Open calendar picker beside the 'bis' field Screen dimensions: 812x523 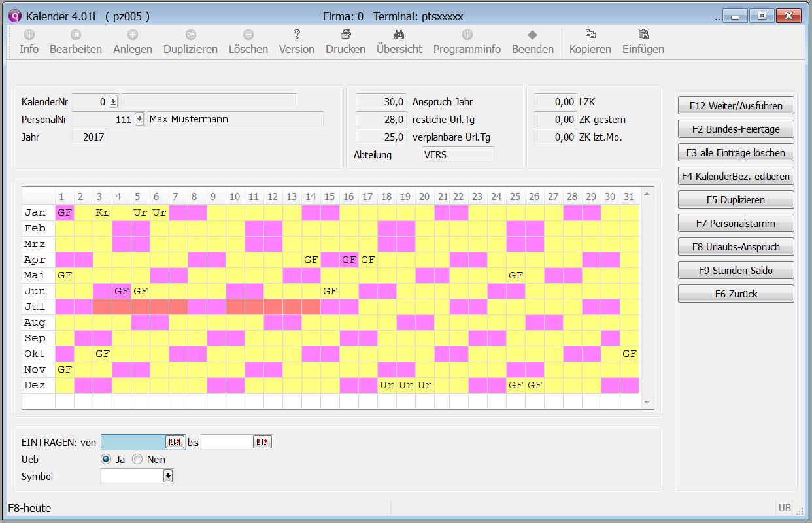[262, 443]
